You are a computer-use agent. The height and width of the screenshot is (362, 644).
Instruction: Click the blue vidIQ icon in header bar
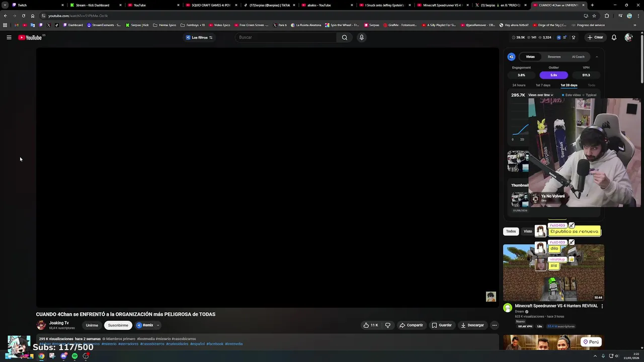coord(557,37)
